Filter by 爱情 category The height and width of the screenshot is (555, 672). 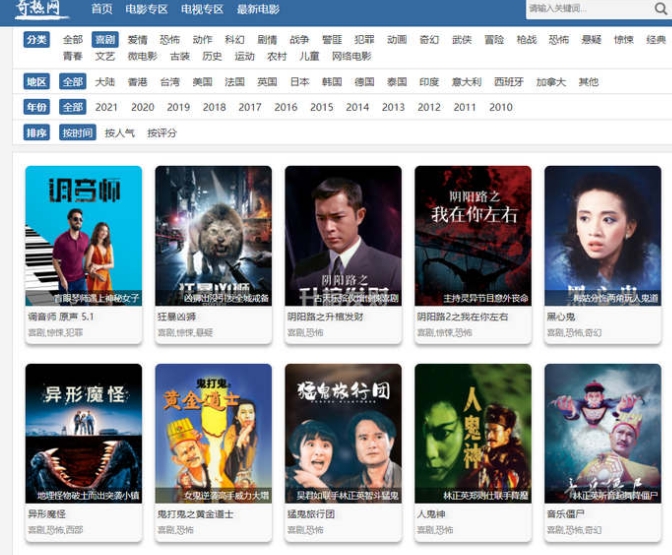[x=138, y=39]
